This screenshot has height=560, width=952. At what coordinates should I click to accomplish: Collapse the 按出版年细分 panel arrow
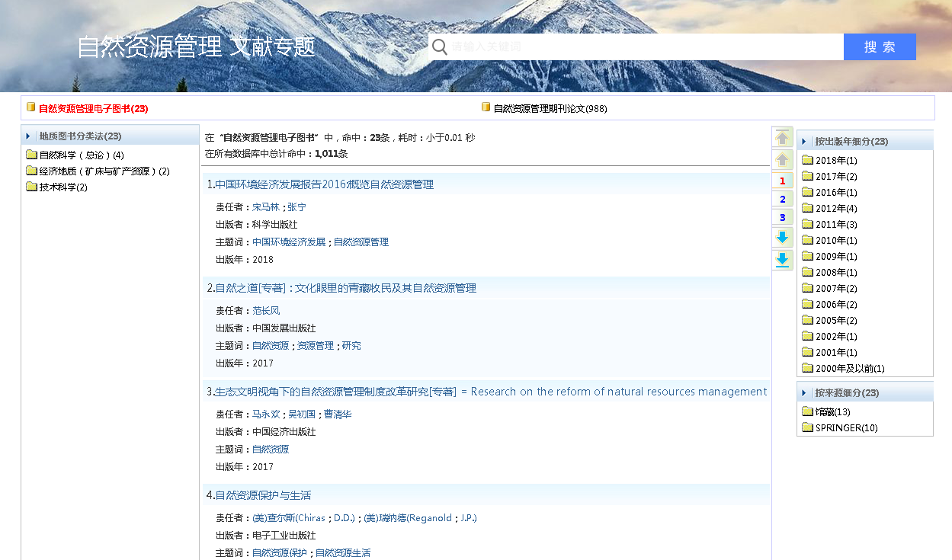pyautogui.click(x=804, y=142)
